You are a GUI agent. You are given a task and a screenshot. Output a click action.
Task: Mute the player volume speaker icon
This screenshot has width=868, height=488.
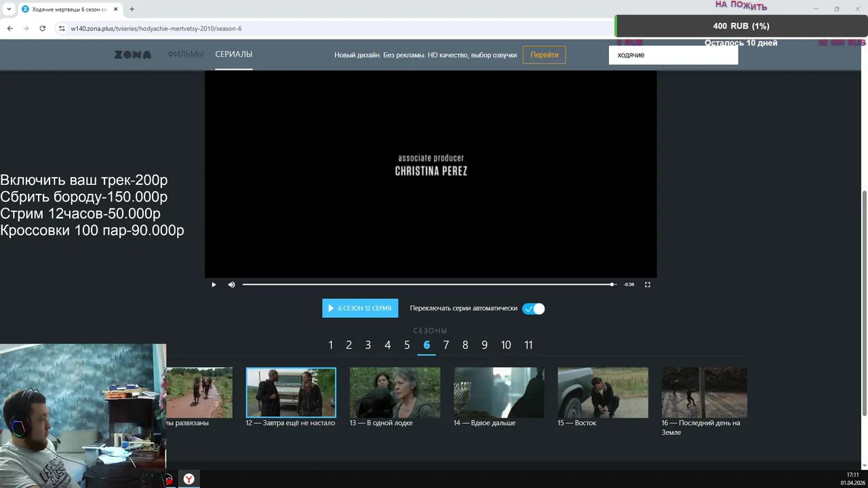231,285
